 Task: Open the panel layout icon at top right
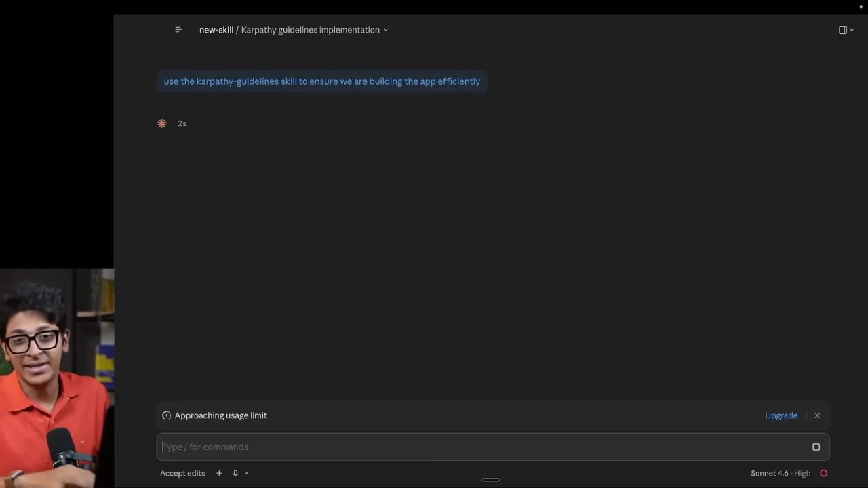pos(843,30)
